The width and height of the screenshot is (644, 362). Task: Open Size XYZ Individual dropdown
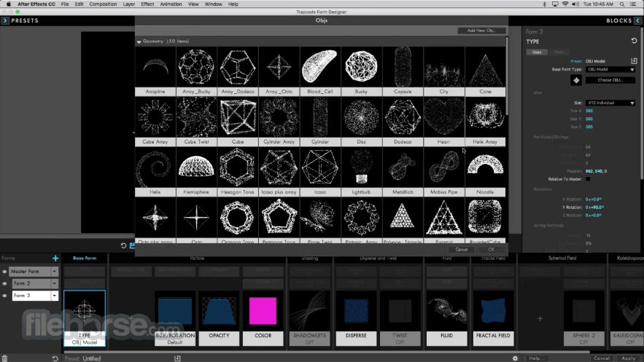click(611, 103)
